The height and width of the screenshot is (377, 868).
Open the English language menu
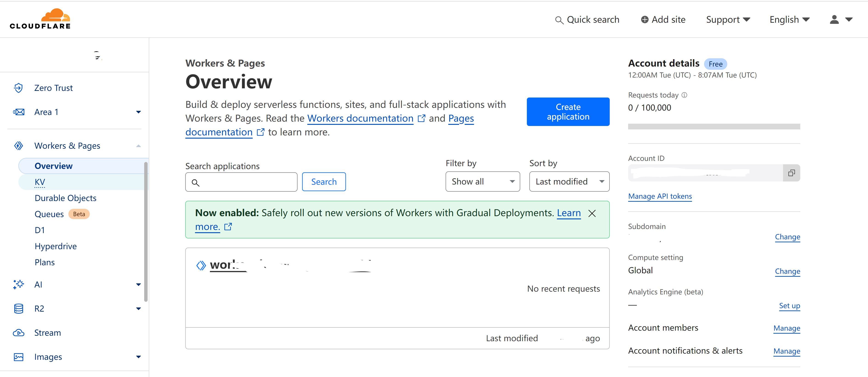pyautogui.click(x=789, y=20)
